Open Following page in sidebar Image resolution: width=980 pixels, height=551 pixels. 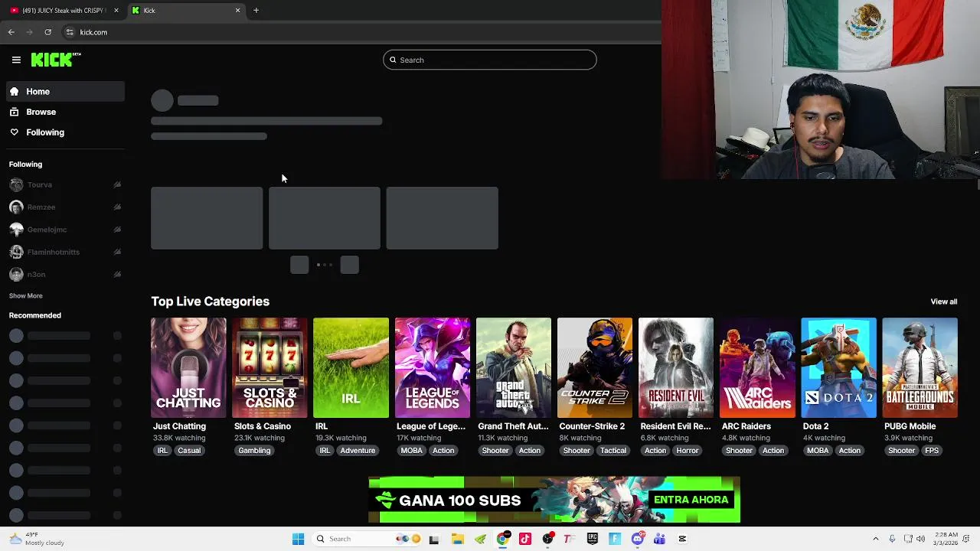coord(65,132)
